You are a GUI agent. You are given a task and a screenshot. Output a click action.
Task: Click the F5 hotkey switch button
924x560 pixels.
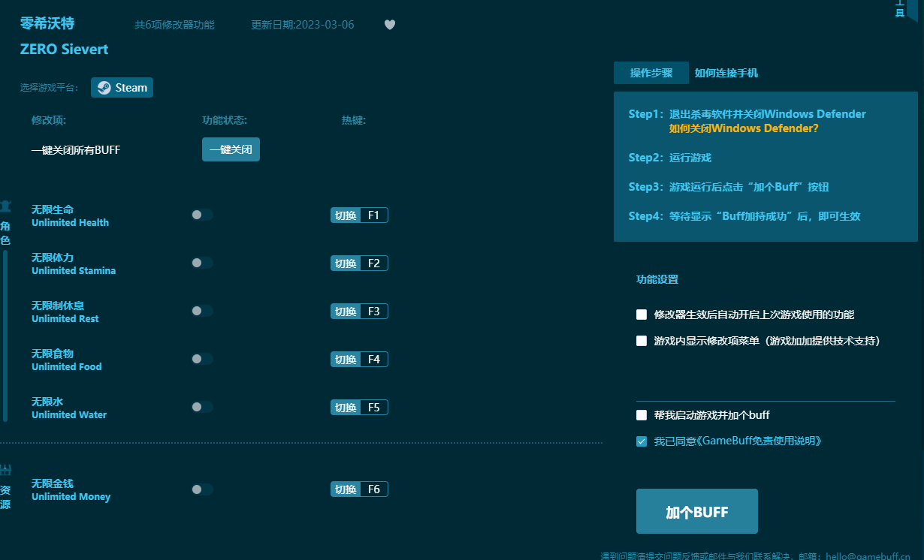pyautogui.click(x=359, y=408)
